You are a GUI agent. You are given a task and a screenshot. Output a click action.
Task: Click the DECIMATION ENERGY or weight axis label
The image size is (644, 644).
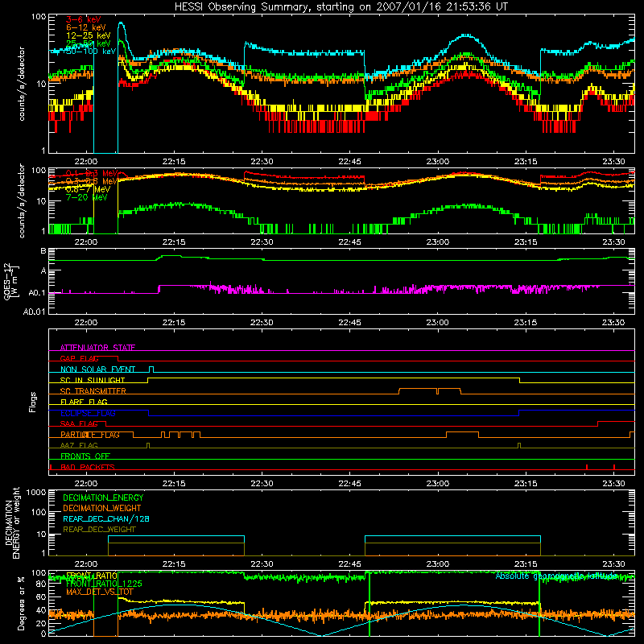[13, 524]
